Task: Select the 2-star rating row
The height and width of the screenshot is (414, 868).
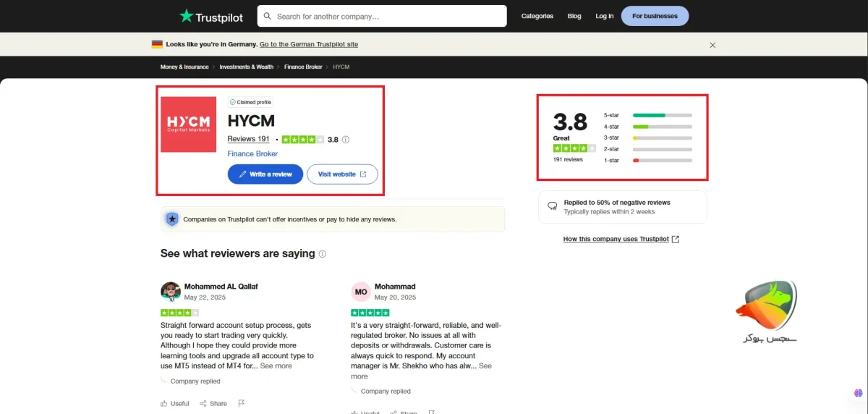Action: pyautogui.click(x=647, y=149)
